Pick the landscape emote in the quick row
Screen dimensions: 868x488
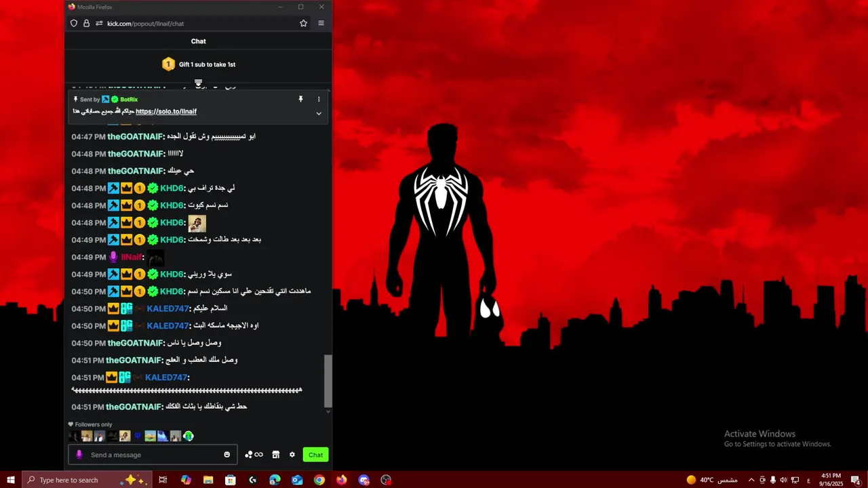click(x=151, y=436)
